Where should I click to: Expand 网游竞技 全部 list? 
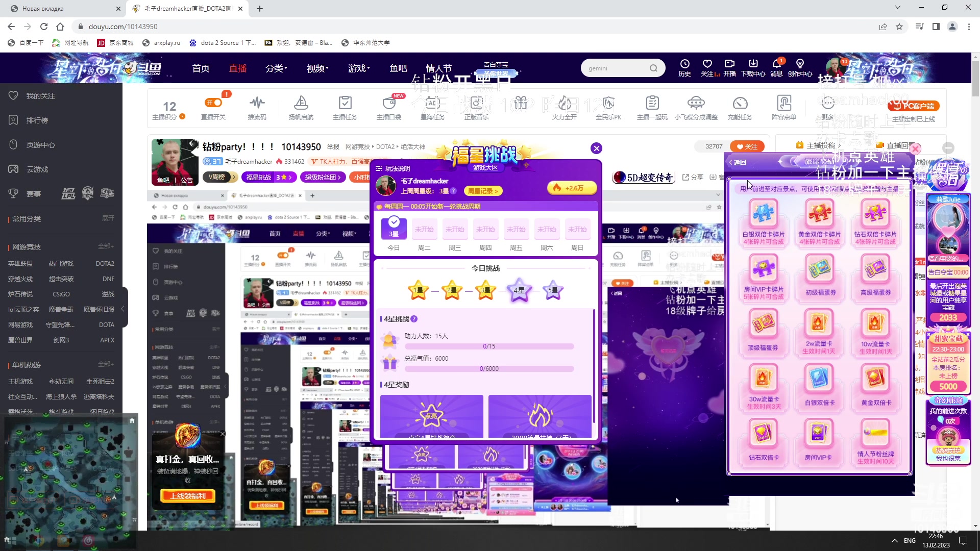(x=106, y=246)
